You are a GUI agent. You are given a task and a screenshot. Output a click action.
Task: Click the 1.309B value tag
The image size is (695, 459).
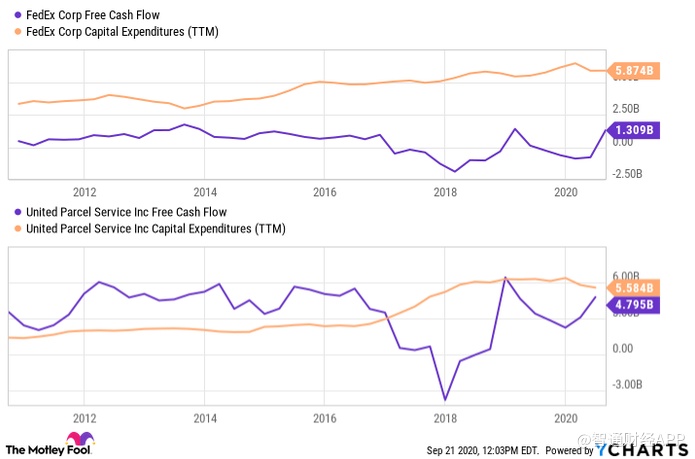pyautogui.click(x=634, y=130)
